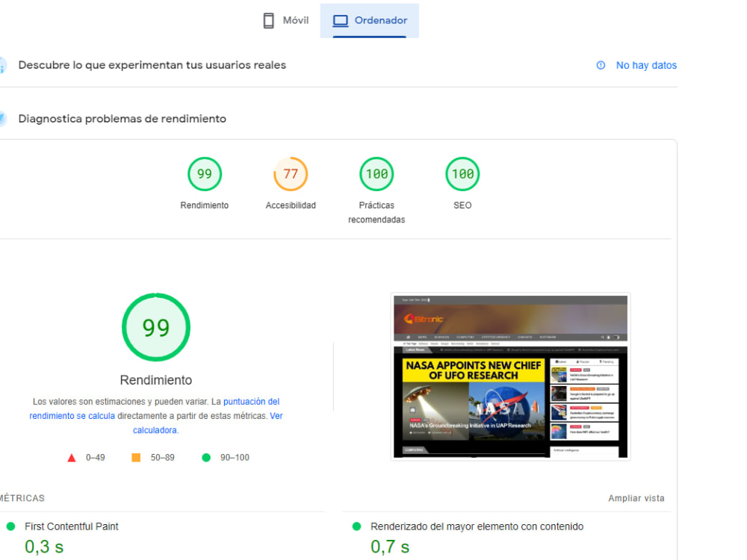Screen dimensions: 747x560
Task: Click the 0,7 s metric value
Action: tap(390, 547)
